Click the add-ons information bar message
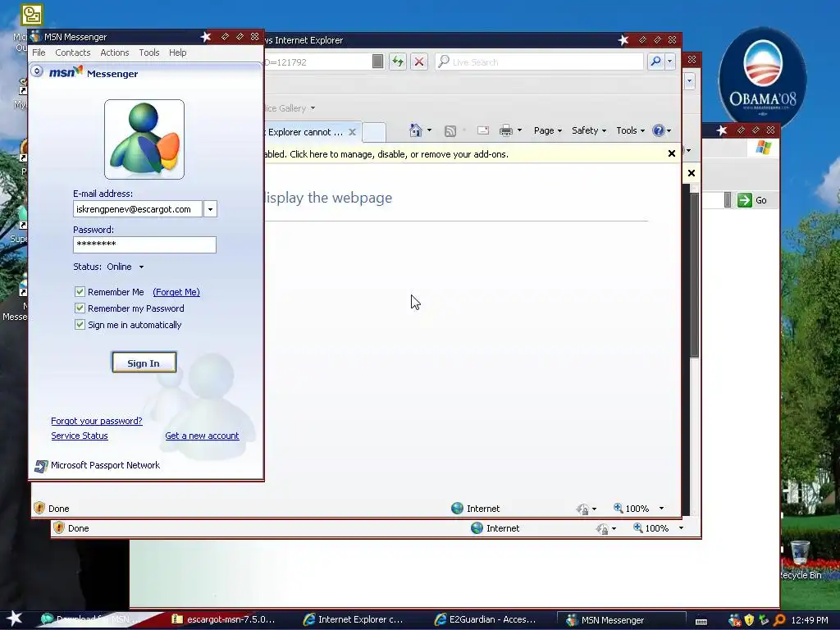Screen dimensions: 840x630 coord(386,154)
